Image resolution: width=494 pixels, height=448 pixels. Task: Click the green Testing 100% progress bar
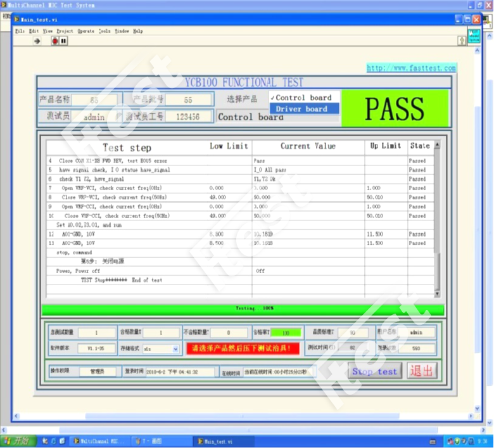point(243,309)
